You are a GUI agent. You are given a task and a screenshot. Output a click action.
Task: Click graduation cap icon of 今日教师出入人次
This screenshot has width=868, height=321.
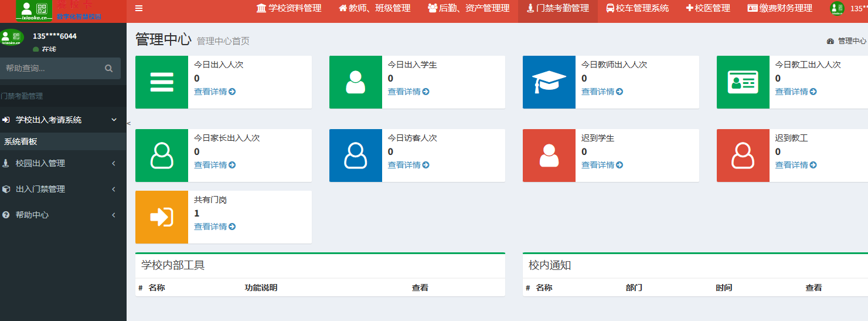point(549,82)
